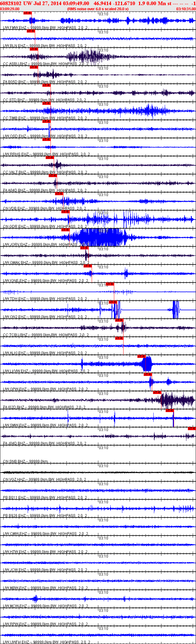
Task: Select the red pick flag on CC.ASBU trace
Action: tap(34, 49)
